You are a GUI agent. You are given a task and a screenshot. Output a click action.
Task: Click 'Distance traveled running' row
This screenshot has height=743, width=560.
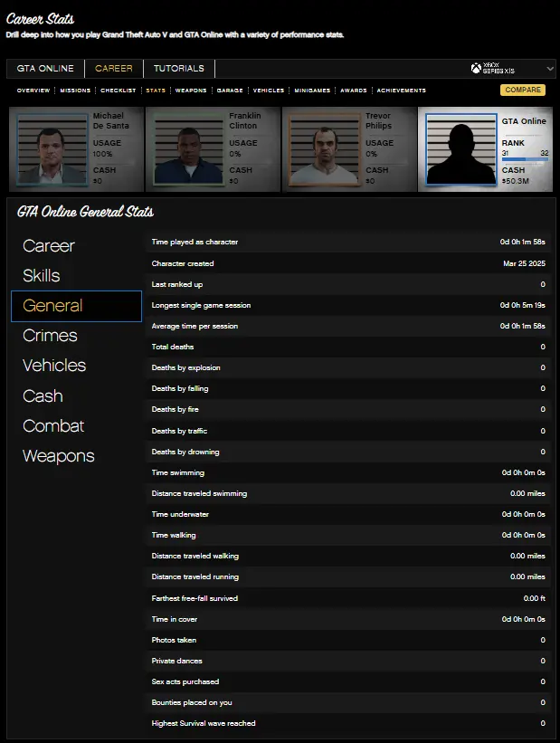pos(348,576)
